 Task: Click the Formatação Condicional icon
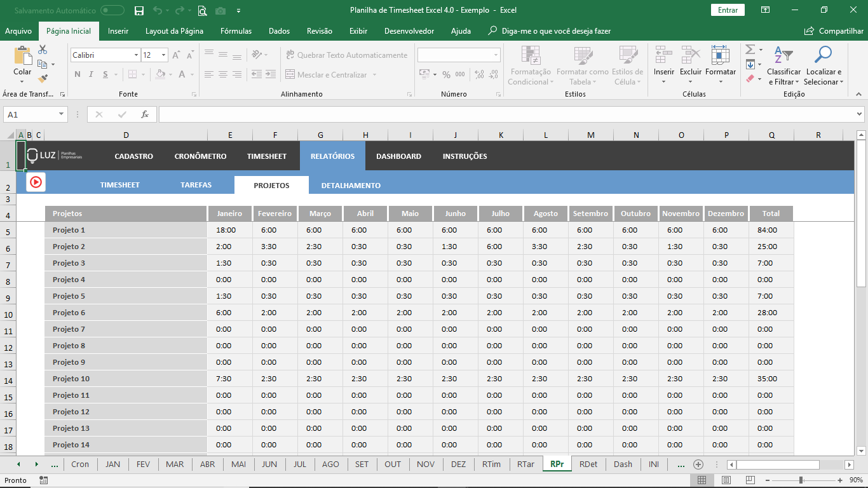(x=530, y=55)
